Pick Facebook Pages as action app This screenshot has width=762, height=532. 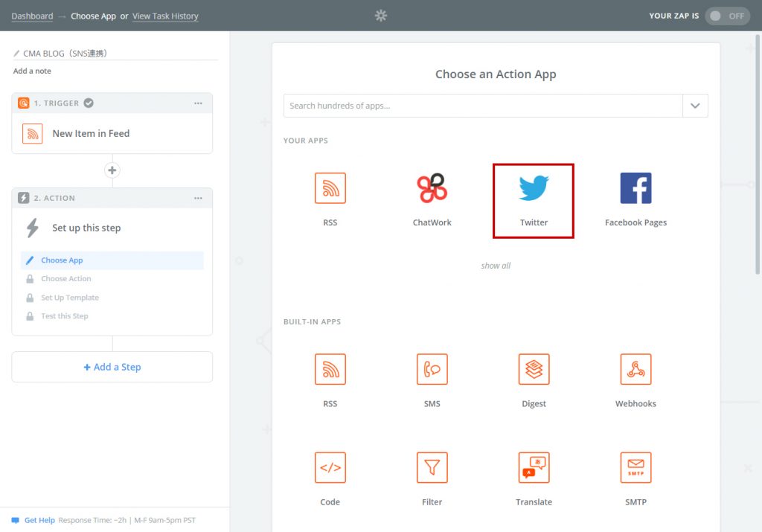(x=635, y=189)
